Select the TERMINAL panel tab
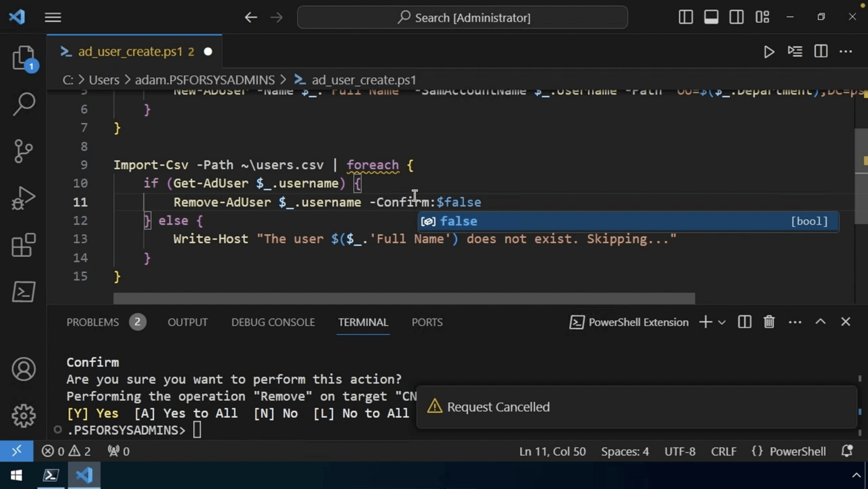This screenshot has width=868, height=489. (363, 322)
